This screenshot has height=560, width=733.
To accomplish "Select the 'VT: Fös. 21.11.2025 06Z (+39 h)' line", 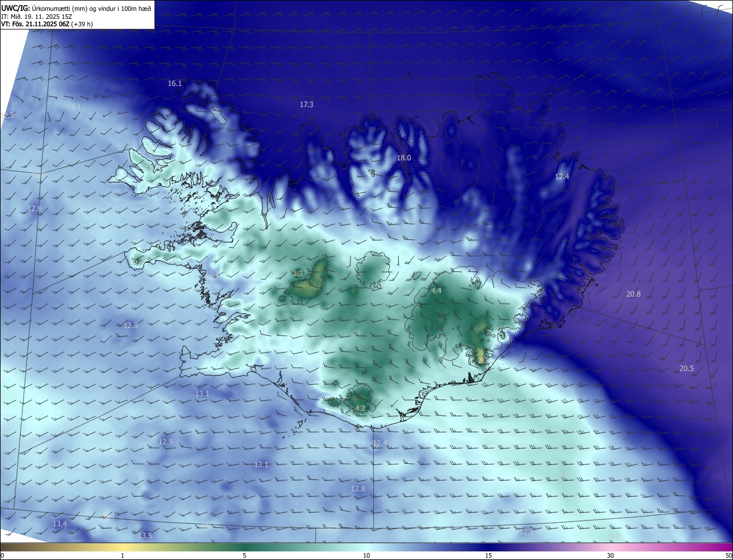I will click(x=48, y=24).
